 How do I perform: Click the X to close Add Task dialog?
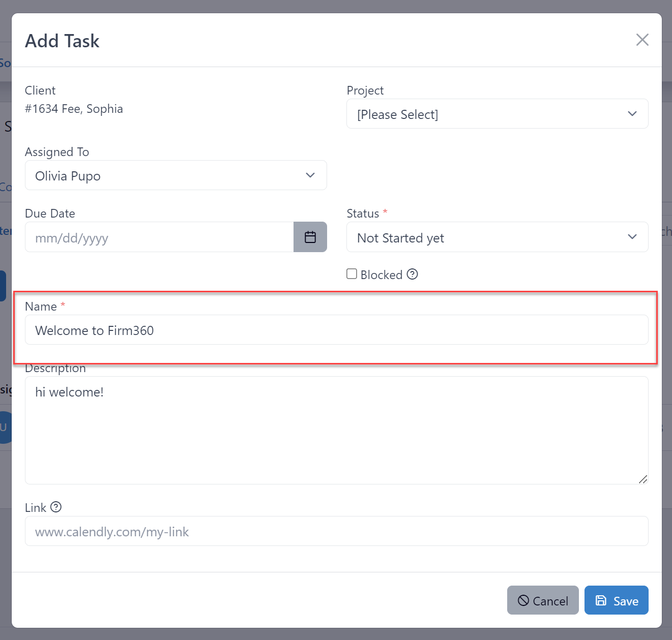(642, 40)
